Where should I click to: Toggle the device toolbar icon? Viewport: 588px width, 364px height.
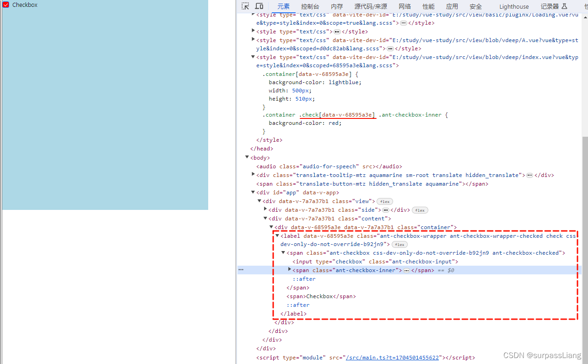[x=259, y=6]
